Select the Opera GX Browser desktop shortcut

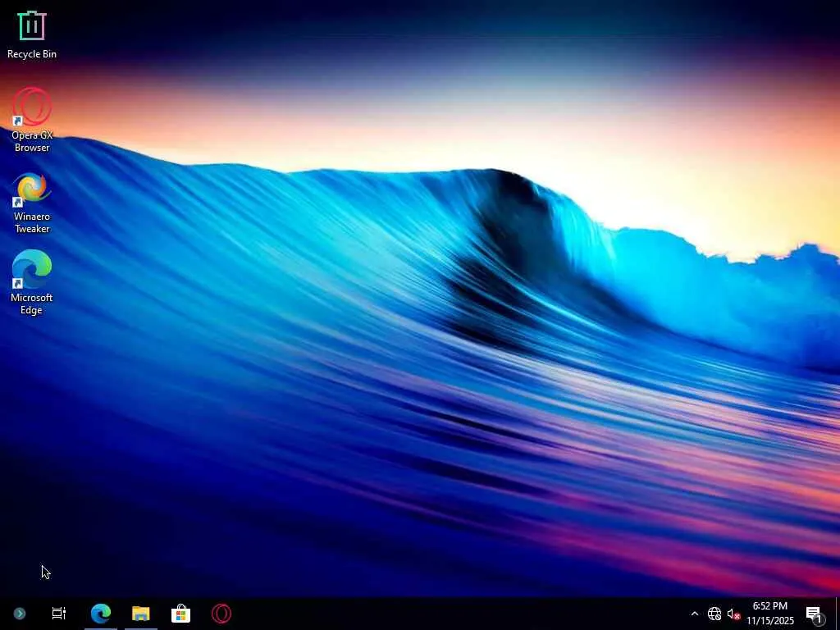(x=32, y=120)
